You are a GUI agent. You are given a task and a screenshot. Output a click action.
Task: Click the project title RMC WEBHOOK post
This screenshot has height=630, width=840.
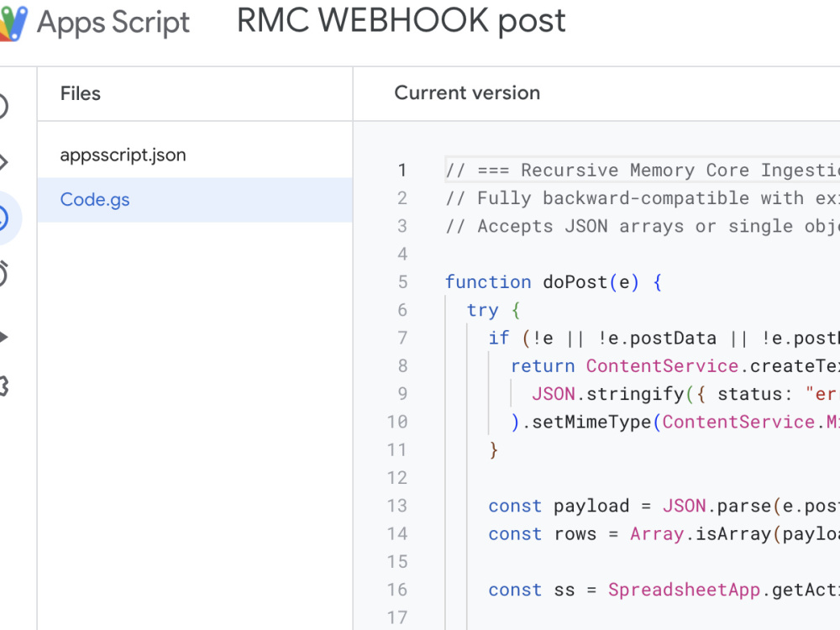[x=401, y=22]
